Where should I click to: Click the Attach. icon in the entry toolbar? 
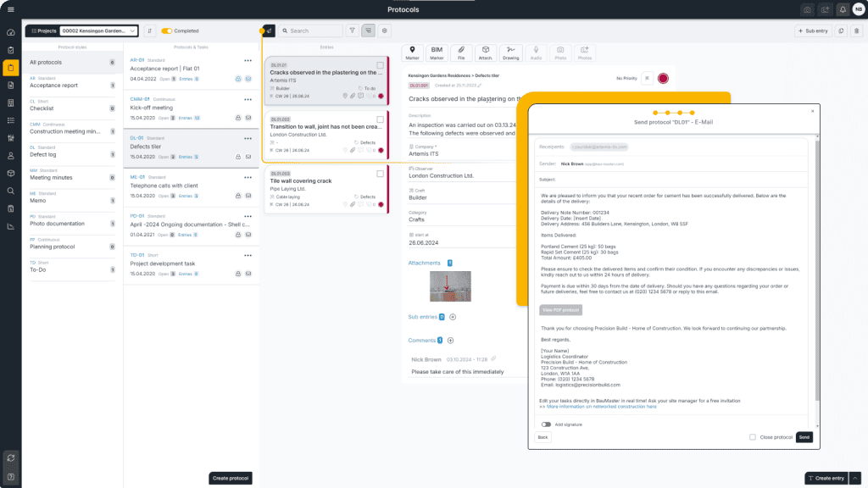pyautogui.click(x=485, y=53)
